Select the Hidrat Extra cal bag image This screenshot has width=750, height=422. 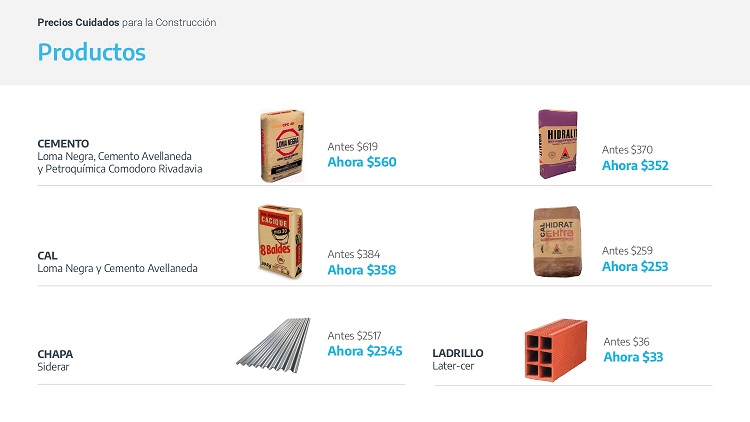coord(557,242)
